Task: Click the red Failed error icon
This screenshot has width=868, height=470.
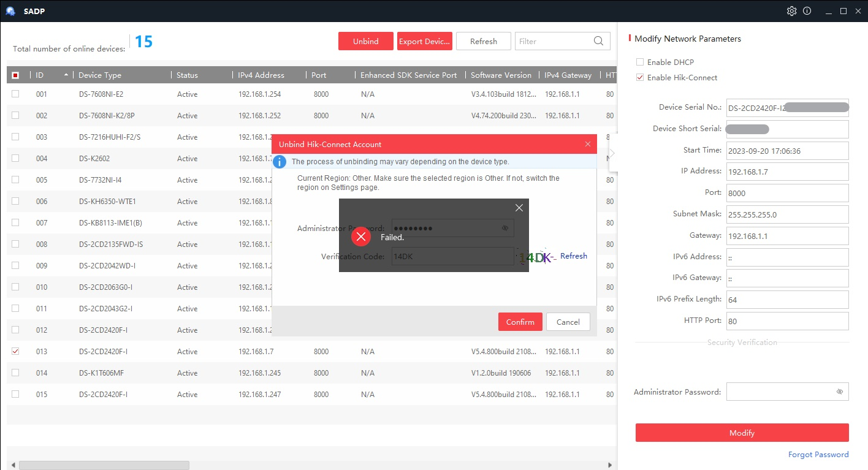Action: (361, 237)
